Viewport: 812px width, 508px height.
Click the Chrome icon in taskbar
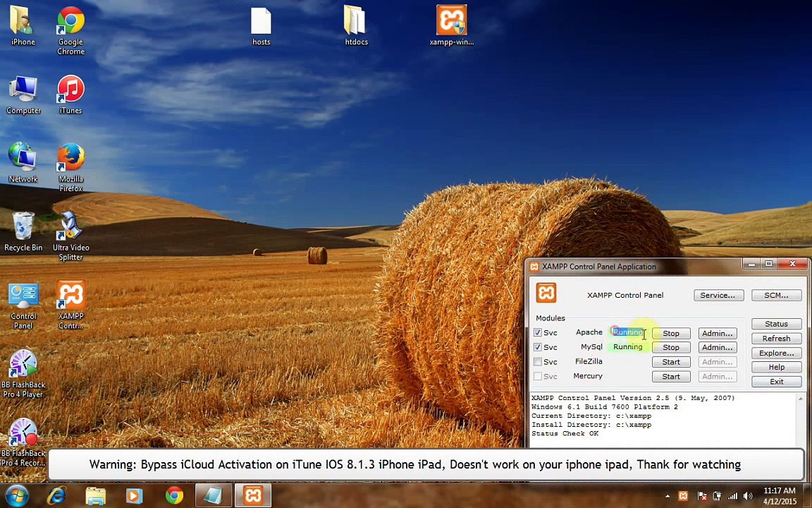(174, 496)
